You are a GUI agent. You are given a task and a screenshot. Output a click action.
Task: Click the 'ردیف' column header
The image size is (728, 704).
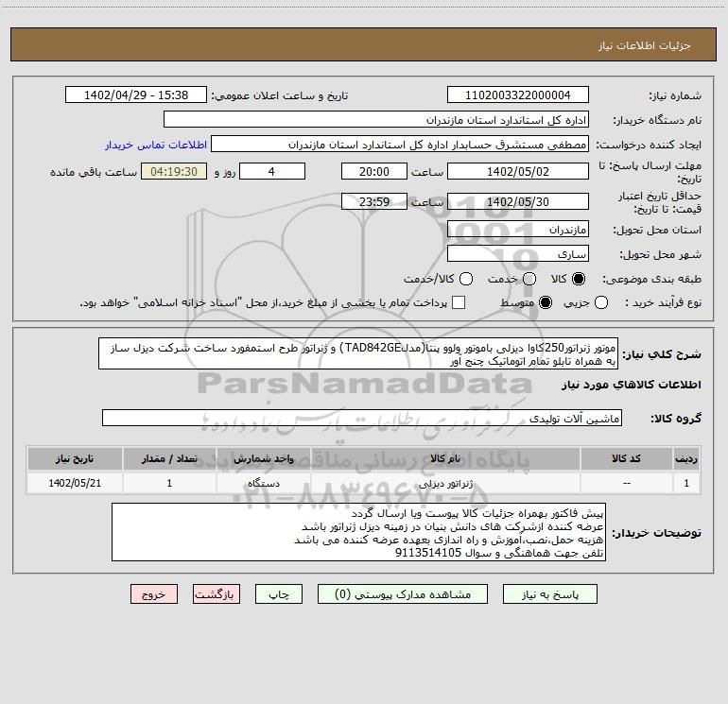click(x=686, y=458)
